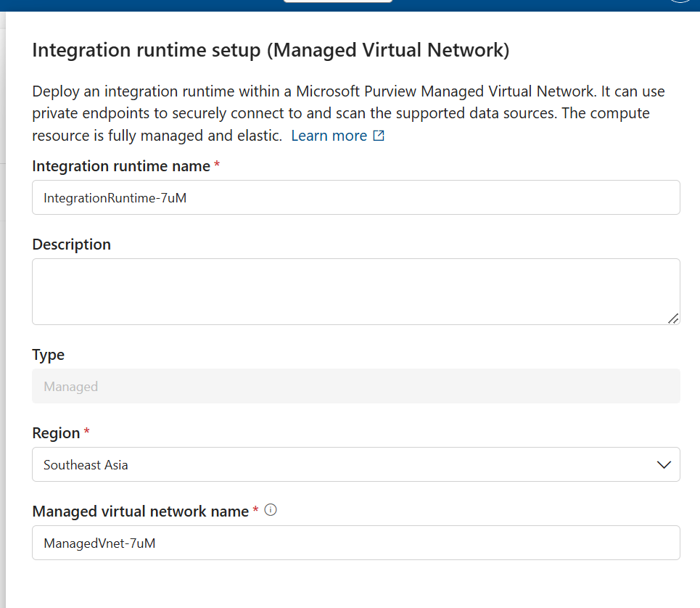Screen dimensions: 700x608
Task: Click the info icon beside Managed virtual network name
Action: (270, 510)
